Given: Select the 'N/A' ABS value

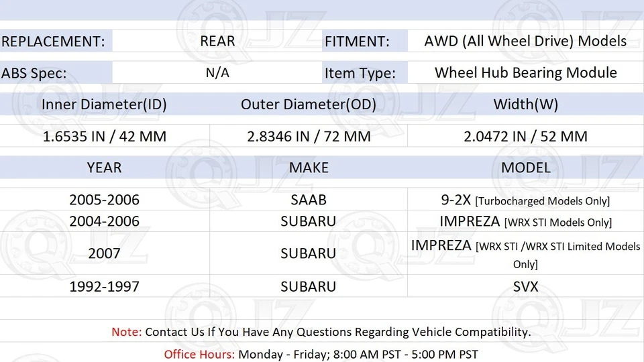Looking at the screenshot, I should [x=217, y=72].
